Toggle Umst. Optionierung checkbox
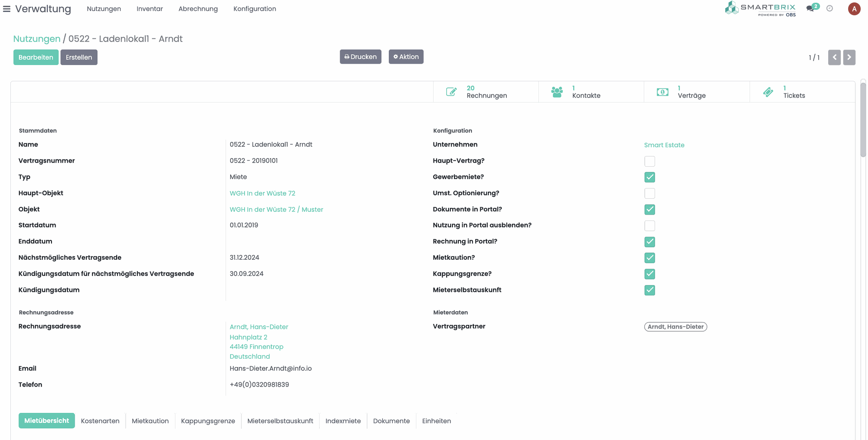868x440 pixels. click(650, 193)
